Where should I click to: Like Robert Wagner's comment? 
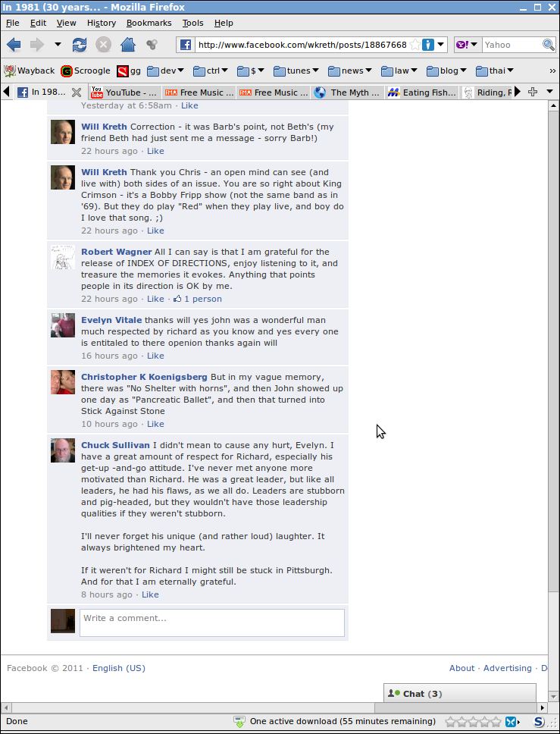click(x=155, y=299)
